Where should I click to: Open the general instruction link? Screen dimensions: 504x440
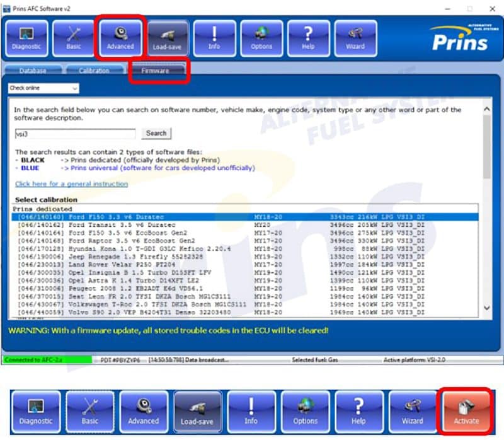click(71, 184)
